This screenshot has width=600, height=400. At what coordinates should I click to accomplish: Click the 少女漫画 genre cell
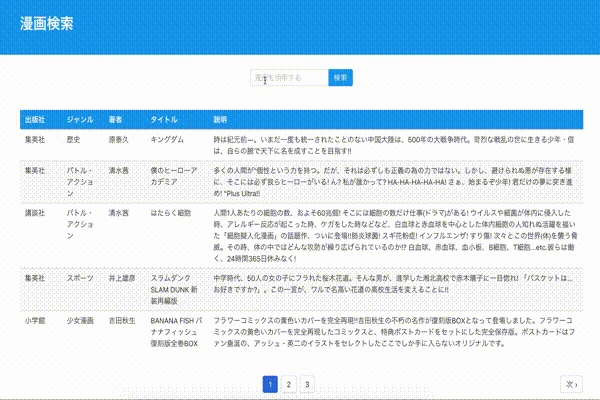coord(80,320)
